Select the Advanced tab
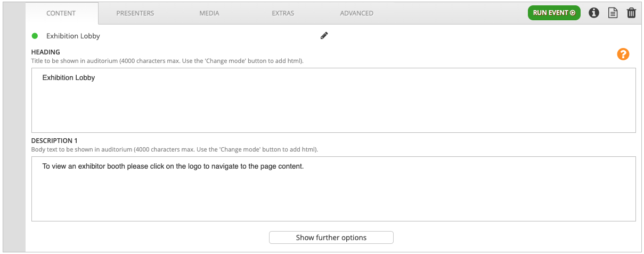The width and height of the screenshot is (644, 254). (356, 13)
